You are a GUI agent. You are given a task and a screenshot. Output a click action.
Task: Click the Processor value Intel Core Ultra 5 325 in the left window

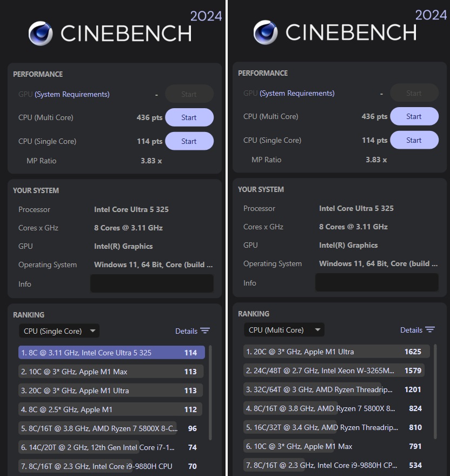point(131,209)
